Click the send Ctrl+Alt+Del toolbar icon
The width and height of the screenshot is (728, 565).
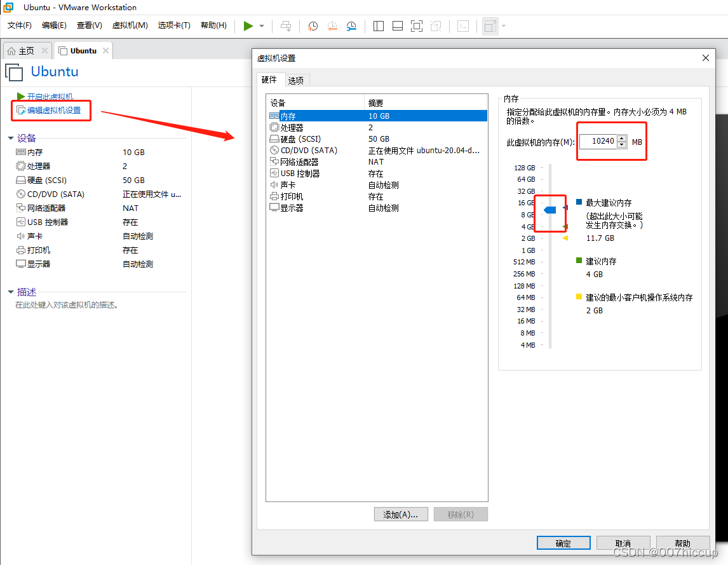point(286,26)
